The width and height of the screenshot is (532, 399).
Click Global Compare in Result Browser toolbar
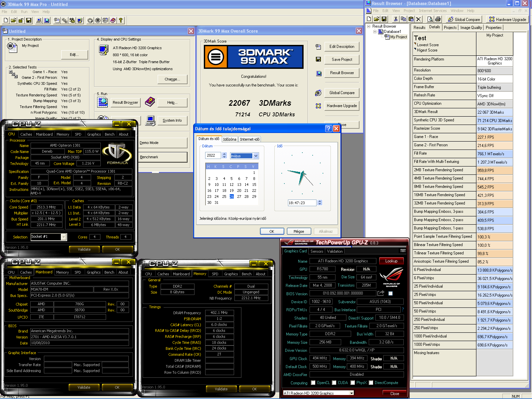[464, 19]
